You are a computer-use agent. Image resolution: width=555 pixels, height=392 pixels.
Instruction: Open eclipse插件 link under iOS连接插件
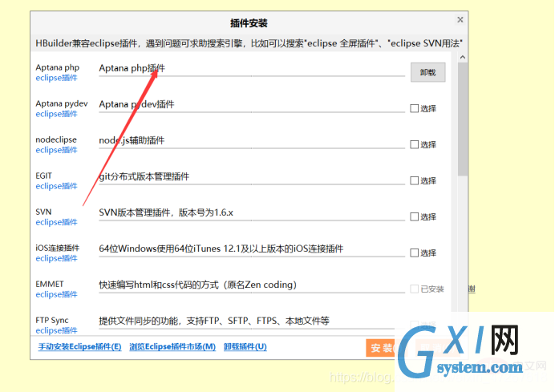[x=56, y=258]
